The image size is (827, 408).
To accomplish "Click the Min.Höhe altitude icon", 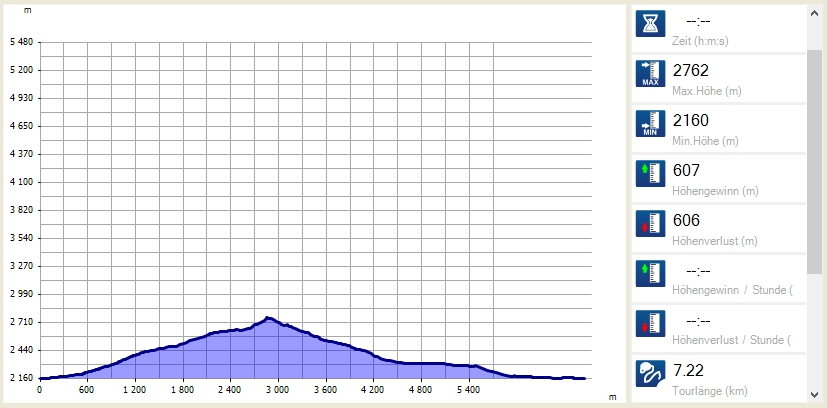I will [x=650, y=124].
